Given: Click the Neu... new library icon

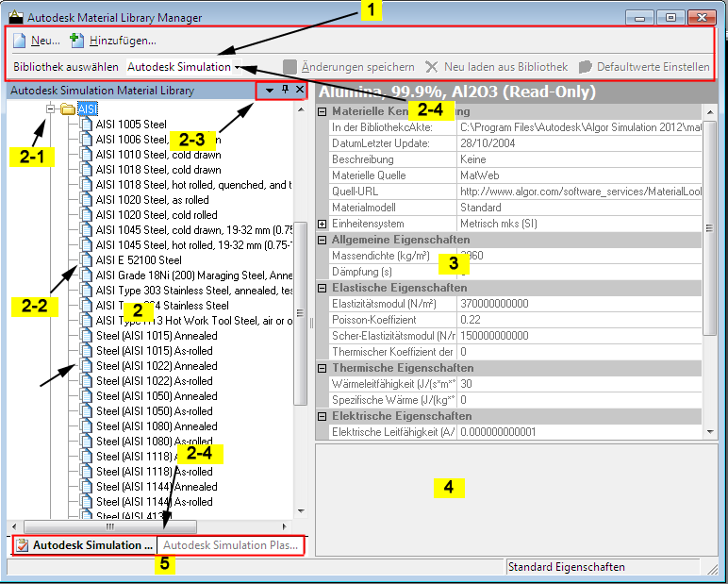Looking at the screenshot, I should [20, 41].
